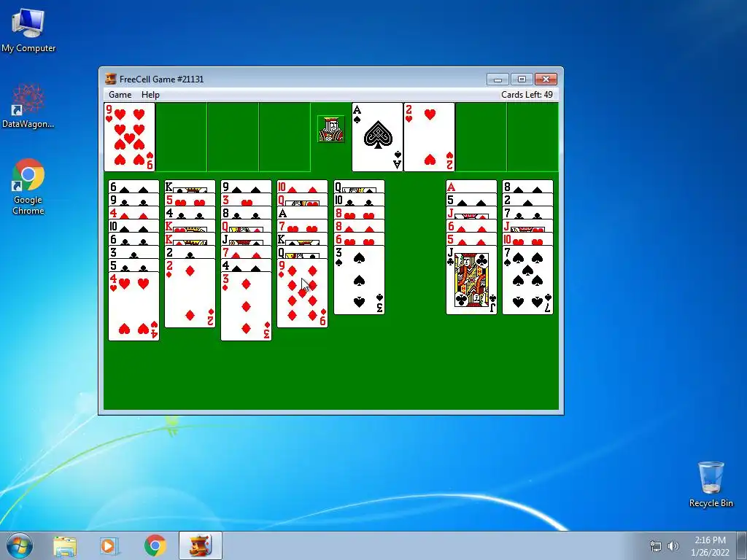Click the 8 of hearts card

(x=359, y=213)
